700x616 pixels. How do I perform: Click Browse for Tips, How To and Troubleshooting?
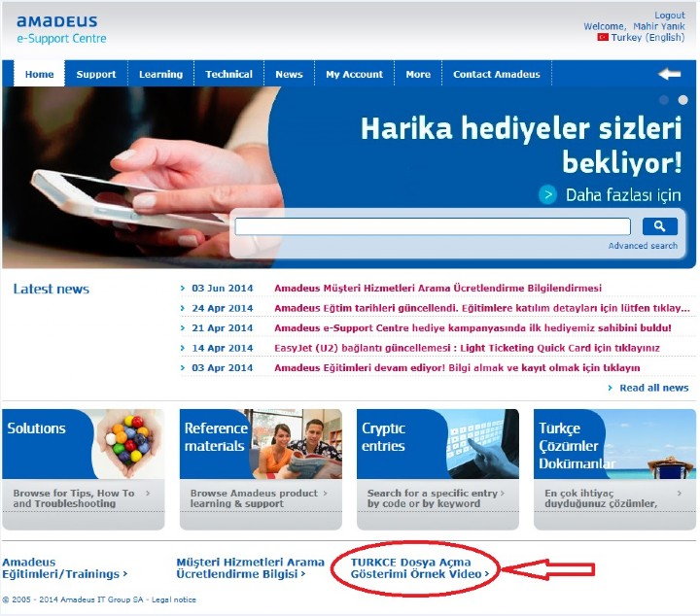tap(74, 498)
